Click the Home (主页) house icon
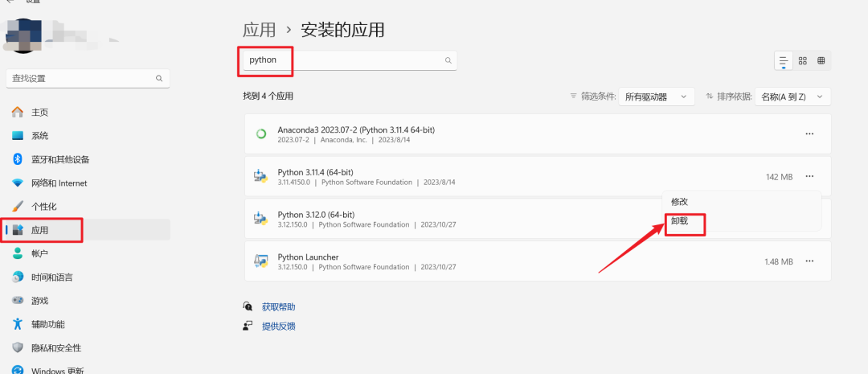The height and width of the screenshot is (374, 868). coord(18,113)
